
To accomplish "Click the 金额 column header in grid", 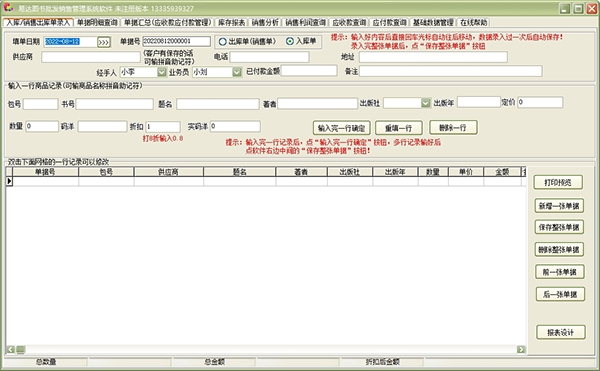I will pyautogui.click(x=502, y=172).
